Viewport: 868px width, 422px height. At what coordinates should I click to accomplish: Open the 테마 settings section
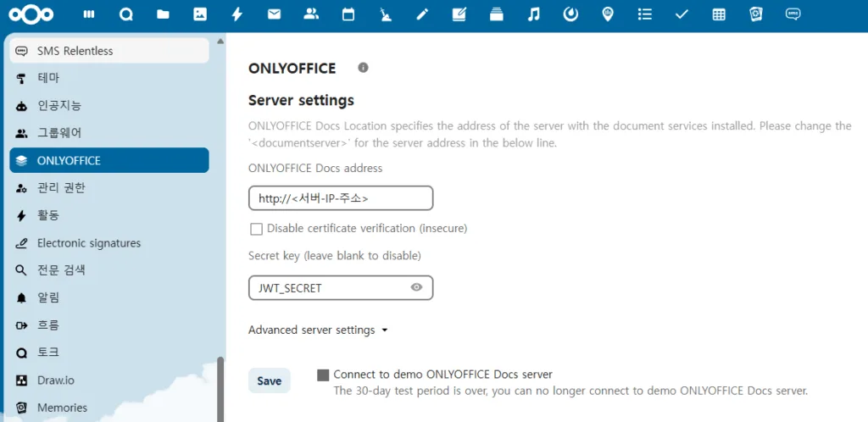click(x=109, y=78)
